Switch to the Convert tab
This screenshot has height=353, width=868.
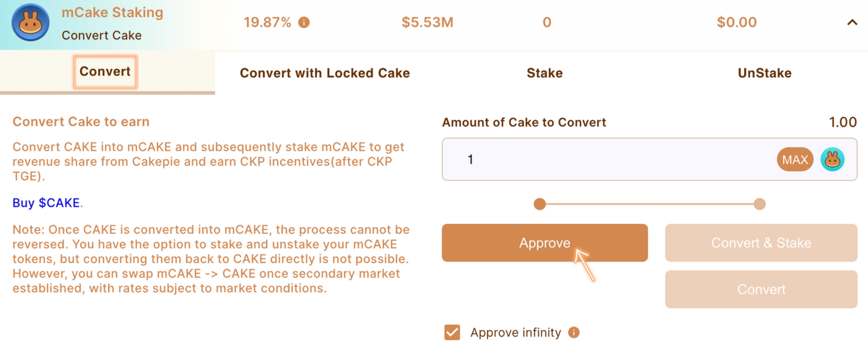click(105, 72)
